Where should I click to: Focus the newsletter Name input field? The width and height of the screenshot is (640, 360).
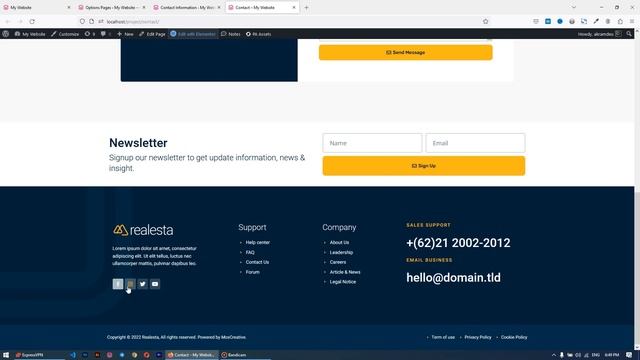372,143
